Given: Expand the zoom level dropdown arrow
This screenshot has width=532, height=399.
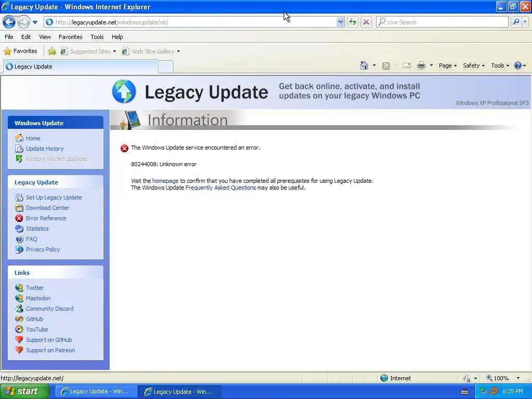Looking at the screenshot, I should [518, 378].
